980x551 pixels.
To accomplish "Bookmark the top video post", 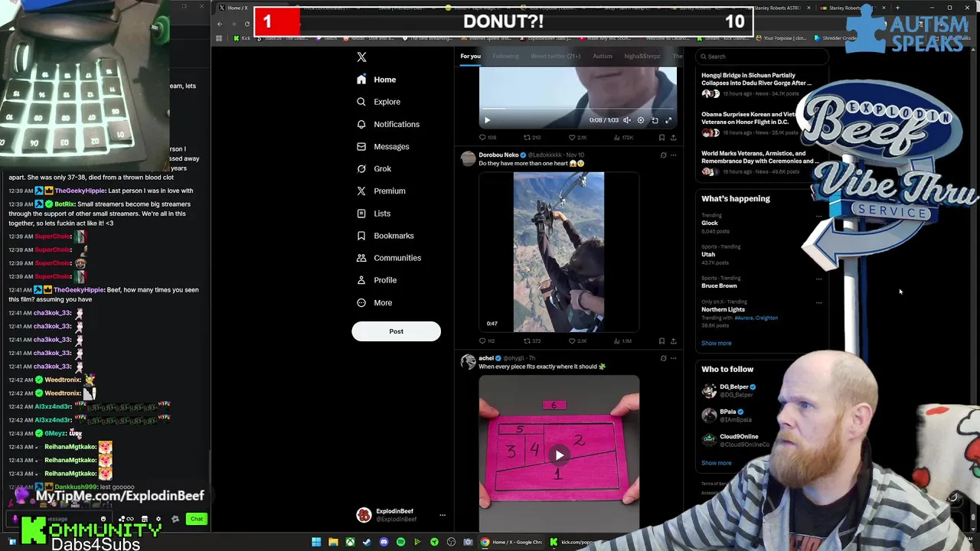I will 661,138.
